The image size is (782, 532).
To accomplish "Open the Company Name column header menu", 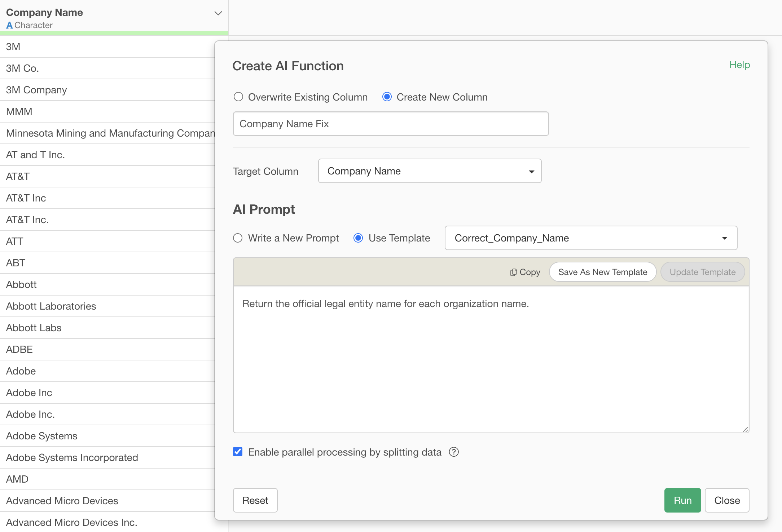I will coord(218,13).
